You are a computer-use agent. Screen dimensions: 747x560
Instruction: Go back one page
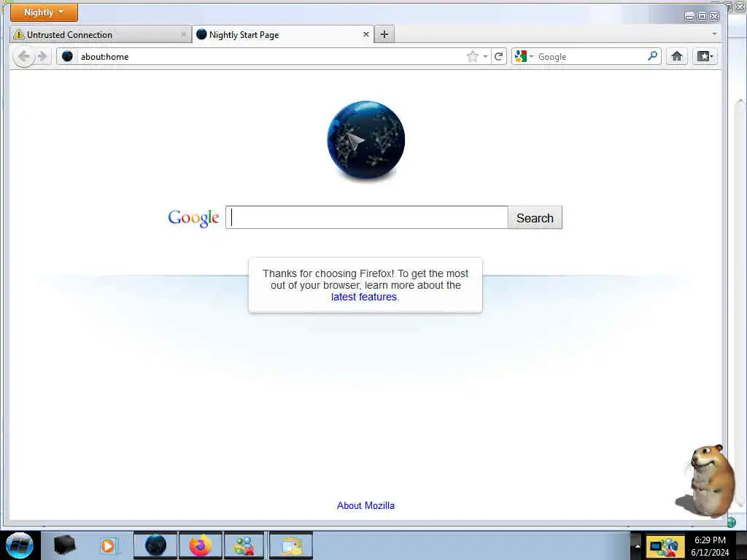coord(23,57)
